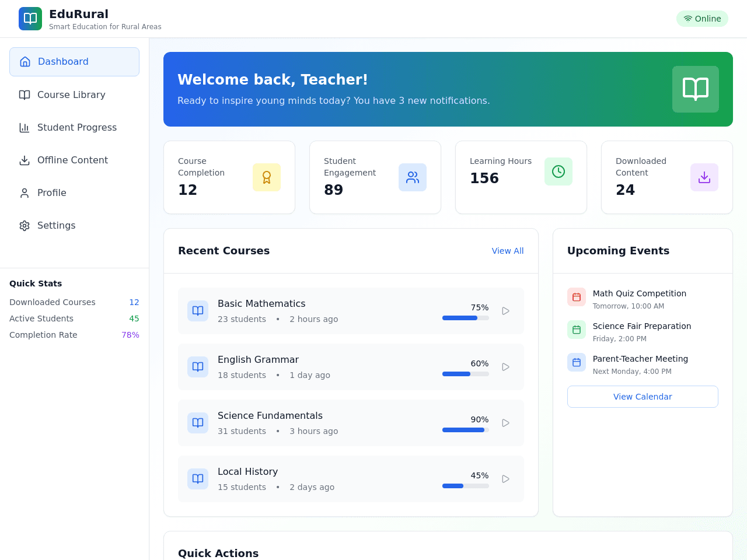Click the Science Fundamentals 90% progress bar
The width and height of the screenshot is (747, 560).
coord(466,430)
